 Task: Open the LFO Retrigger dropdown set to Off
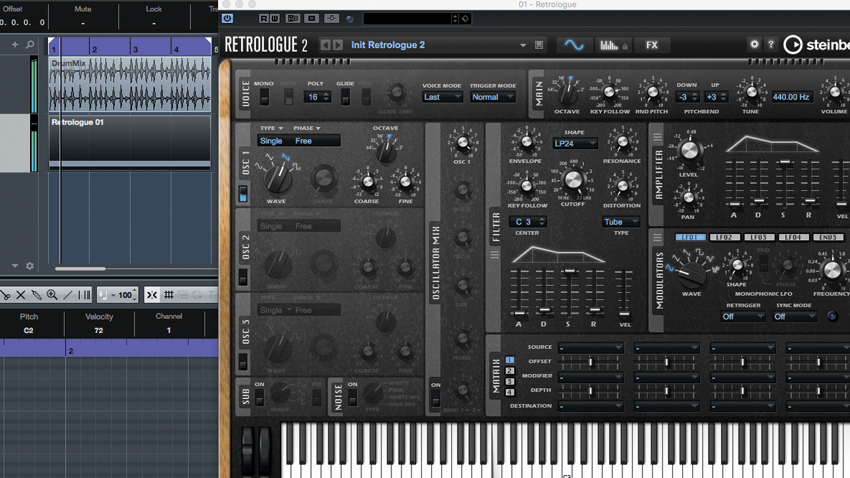(x=743, y=316)
